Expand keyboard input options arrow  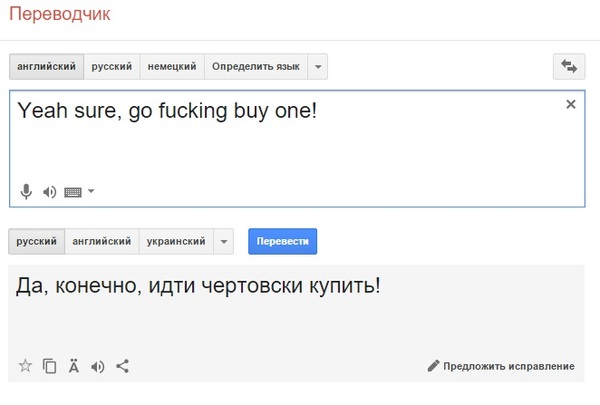(91, 191)
